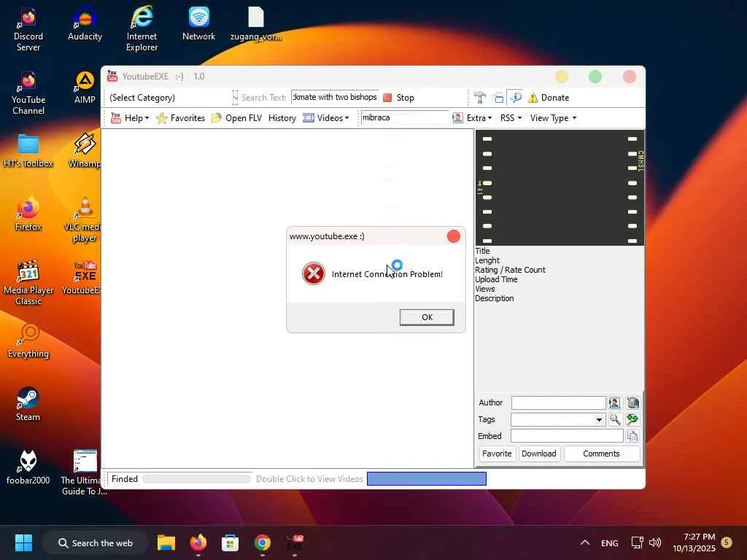The height and width of the screenshot is (560, 747).
Task: Click the author name field containing mibraca
Action: point(404,117)
